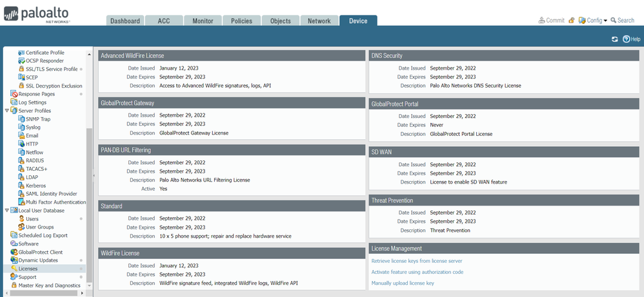The height and width of the screenshot is (297, 644).
Task: Click Manually upload license key link
Action: tap(403, 283)
